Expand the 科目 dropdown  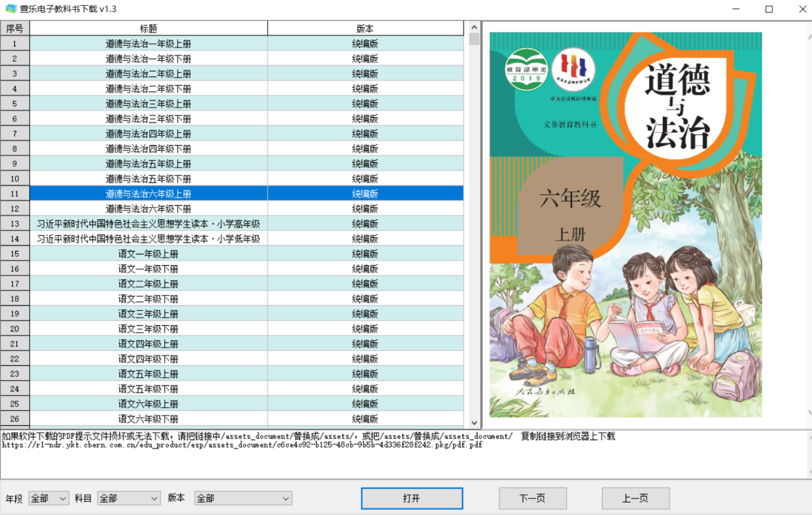click(128, 498)
